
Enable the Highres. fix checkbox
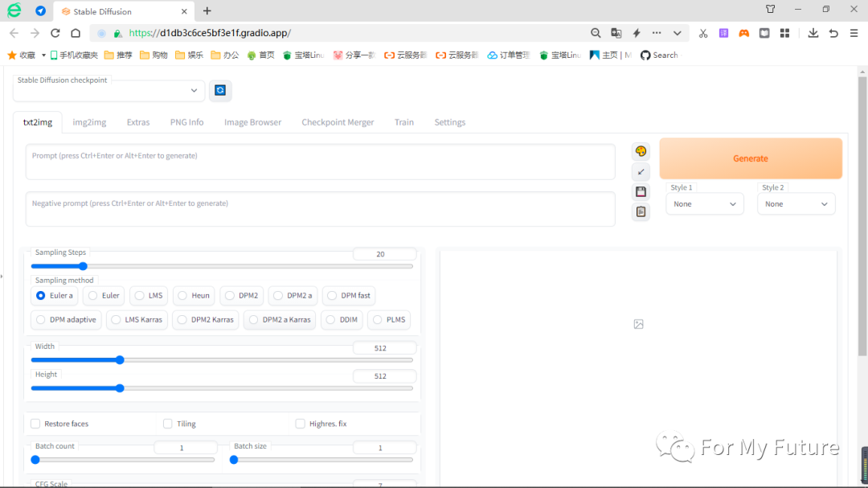(x=300, y=424)
